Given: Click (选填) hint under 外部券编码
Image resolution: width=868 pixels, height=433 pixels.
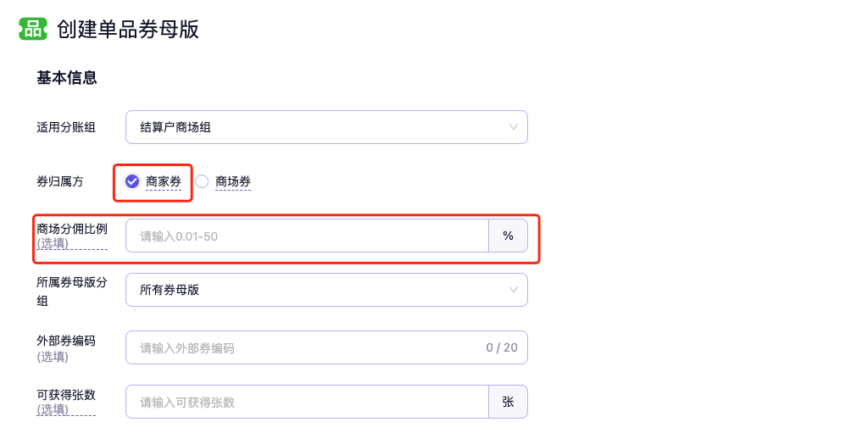Looking at the screenshot, I should (x=53, y=357).
